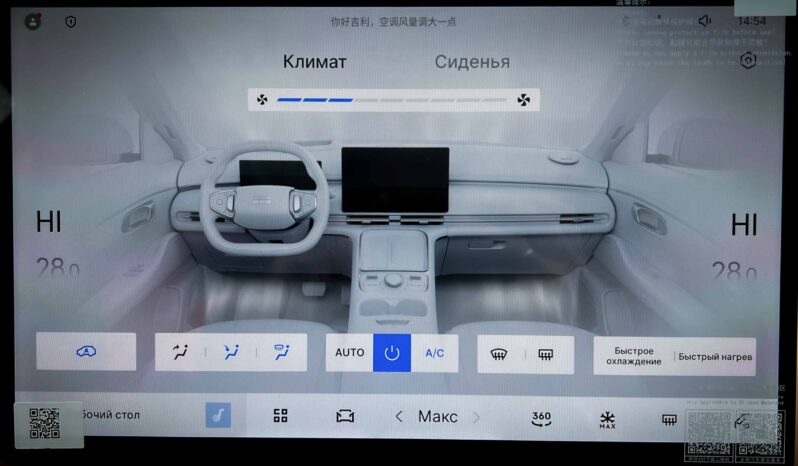Decrease fan speed with small fan icon
The image size is (798, 466).
262,99
